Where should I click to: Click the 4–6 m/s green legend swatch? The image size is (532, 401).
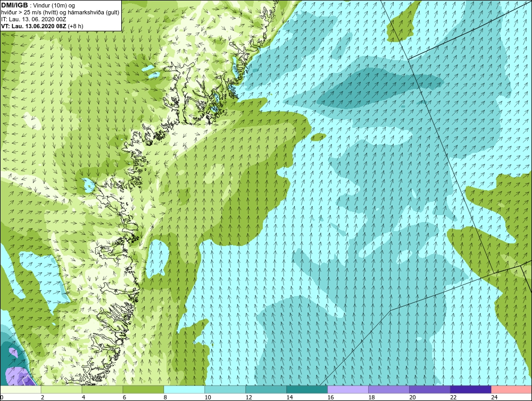point(103,389)
